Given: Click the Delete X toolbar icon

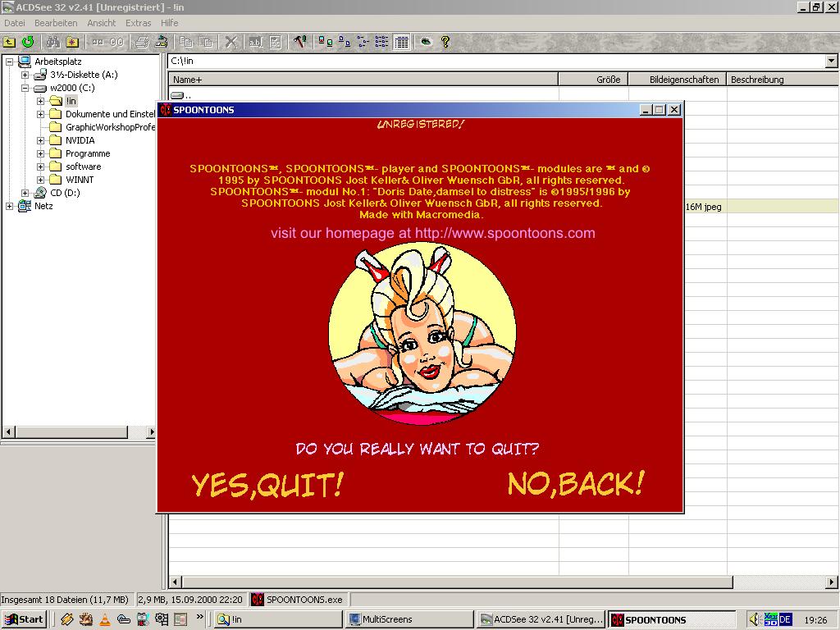Looking at the screenshot, I should [x=231, y=42].
